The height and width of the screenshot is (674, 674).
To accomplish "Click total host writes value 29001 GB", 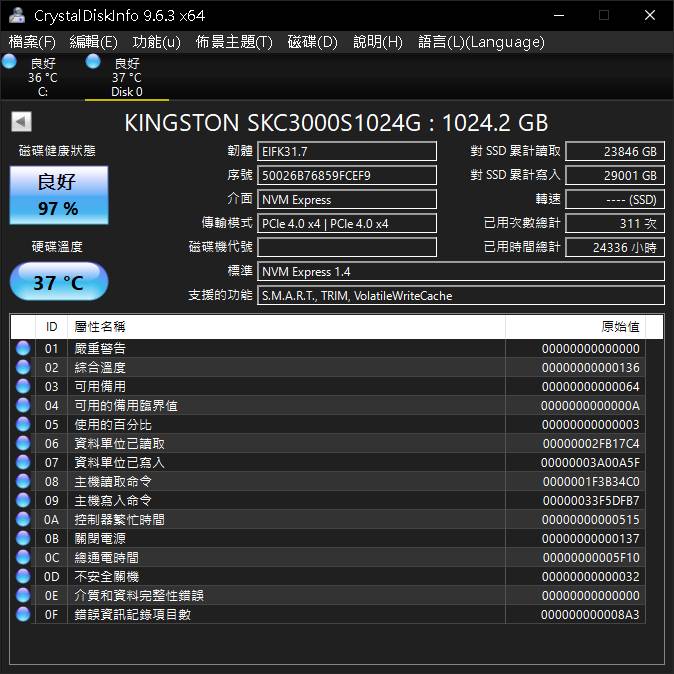I will click(x=615, y=175).
